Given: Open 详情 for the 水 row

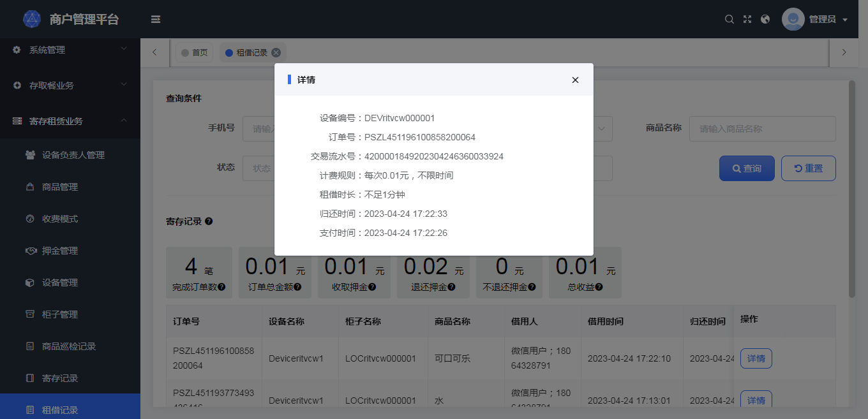Looking at the screenshot, I should click(x=756, y=400).
